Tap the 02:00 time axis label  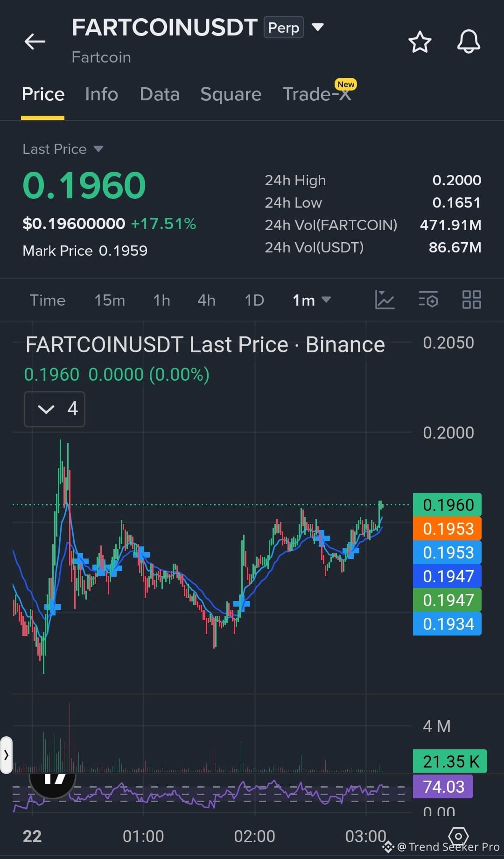[x=254, y=836]
